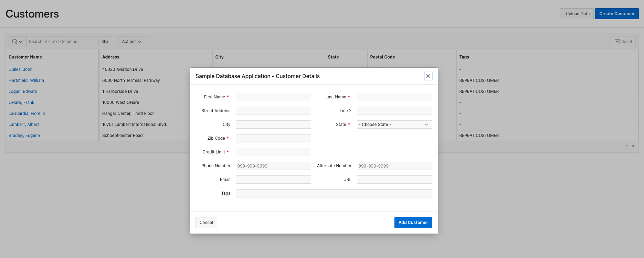Viewport: 644px width, 258px height.
Task: Close the Customer Details dialog
Action: pos(428,76)
